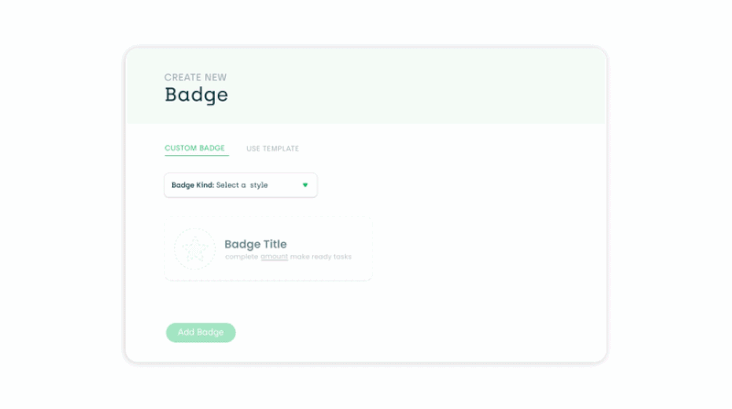Click the star icon in badge preview
Image resolution: width=732 pixels, height=409 pixels.
coord(195,249)
